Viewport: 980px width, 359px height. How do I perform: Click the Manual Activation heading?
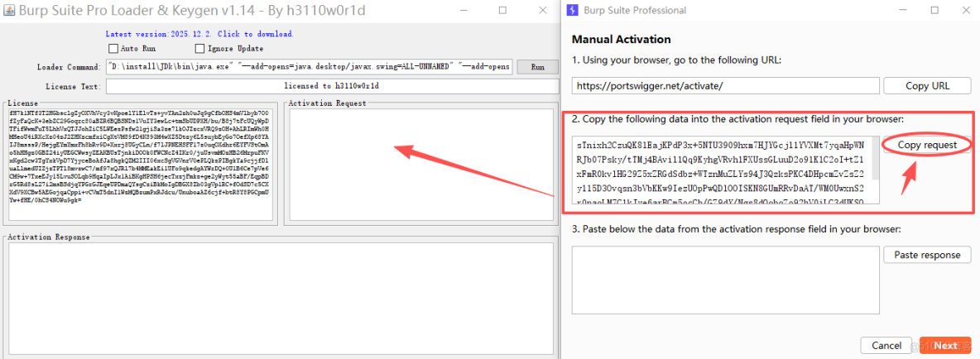[x=622, y=40]
